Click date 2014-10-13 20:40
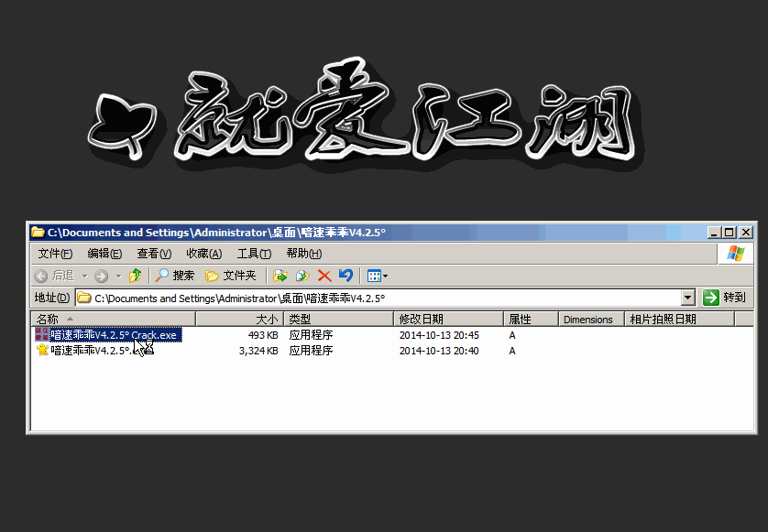This screenshot has width=768, height=532. [439, 351]
